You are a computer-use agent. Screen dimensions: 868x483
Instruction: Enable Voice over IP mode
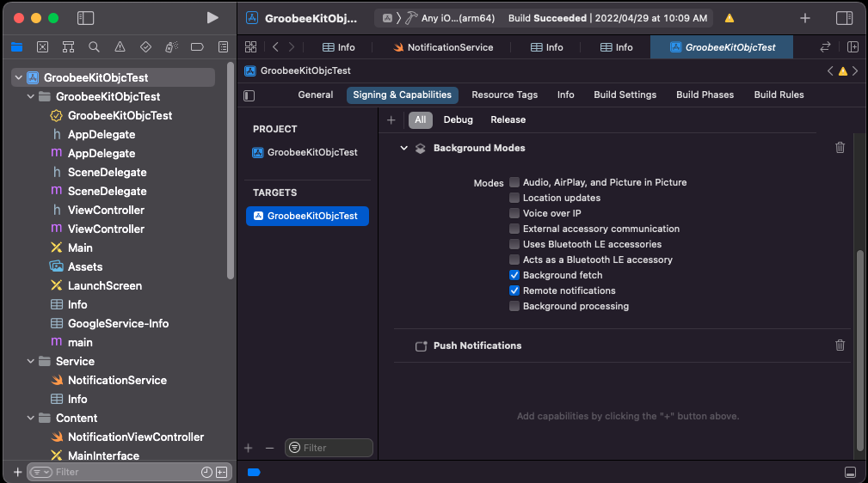514,213
